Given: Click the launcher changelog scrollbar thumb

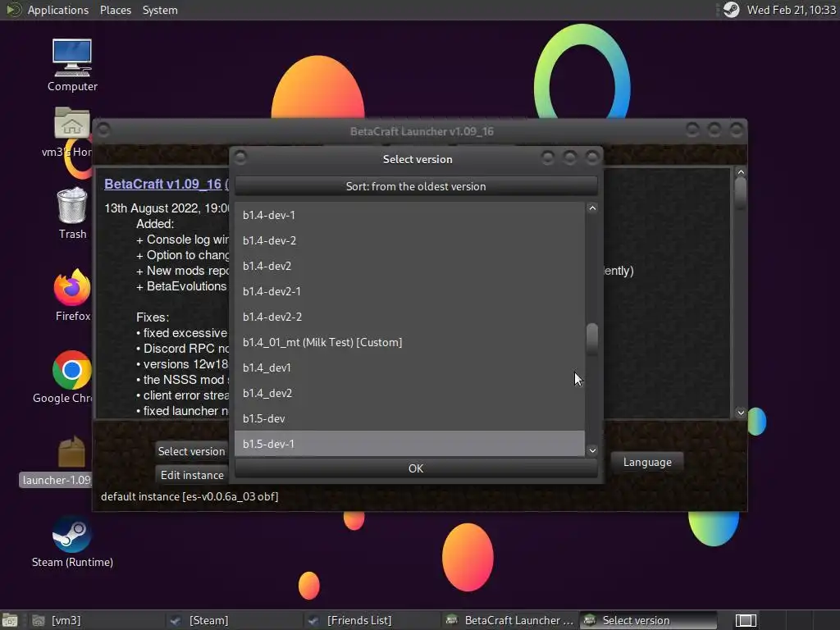Looking at the screenshot, I should [x=741, y=194].
